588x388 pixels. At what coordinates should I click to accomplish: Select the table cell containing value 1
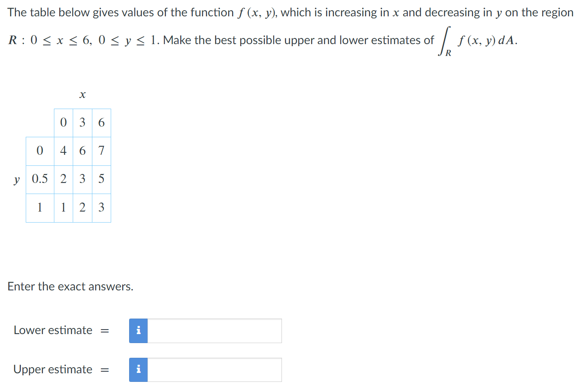pos(63,207)
